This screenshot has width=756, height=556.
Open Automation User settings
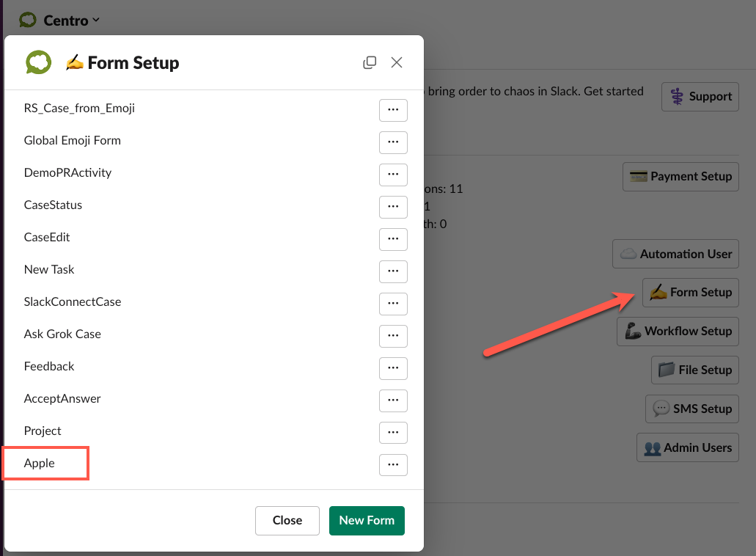coord(675,254)
